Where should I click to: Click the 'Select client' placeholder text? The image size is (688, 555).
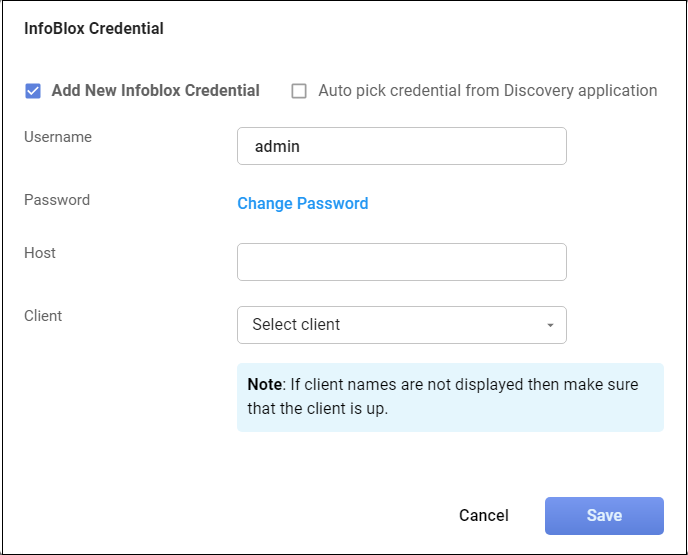pos(296,325)
